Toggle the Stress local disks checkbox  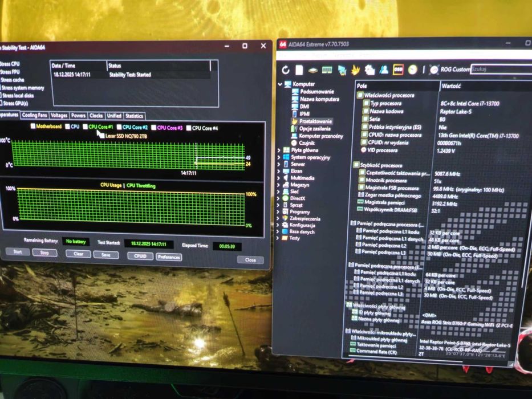1,95
